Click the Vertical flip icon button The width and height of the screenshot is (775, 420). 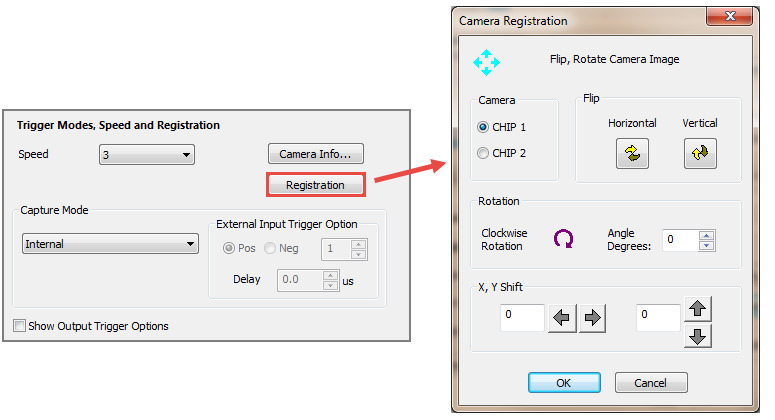click(x=699, y=153)
